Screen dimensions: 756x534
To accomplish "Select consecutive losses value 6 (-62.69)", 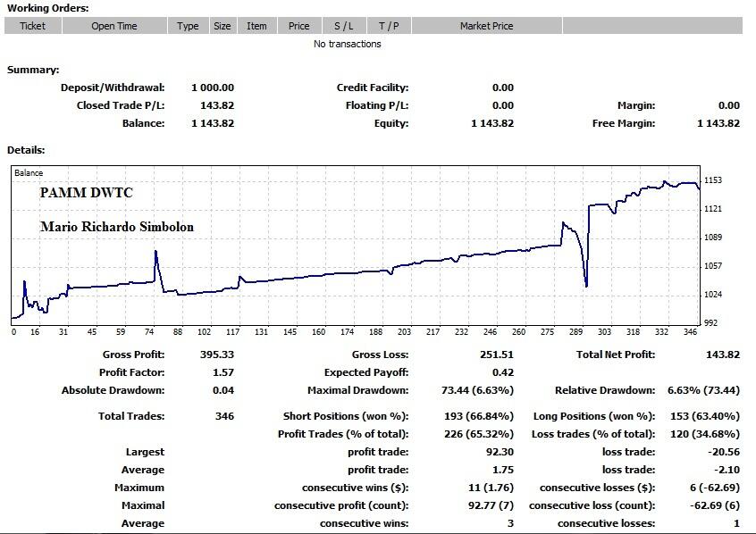I will point(715,488).
